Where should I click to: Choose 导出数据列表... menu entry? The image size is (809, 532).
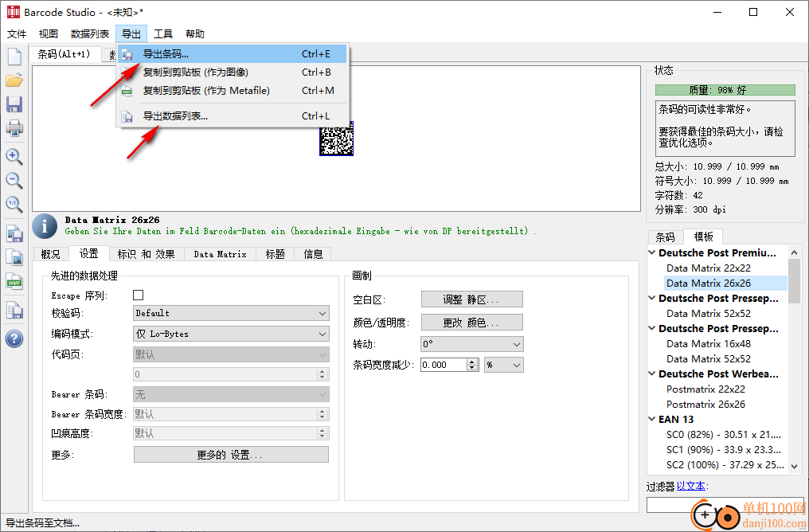coord(233,116)
